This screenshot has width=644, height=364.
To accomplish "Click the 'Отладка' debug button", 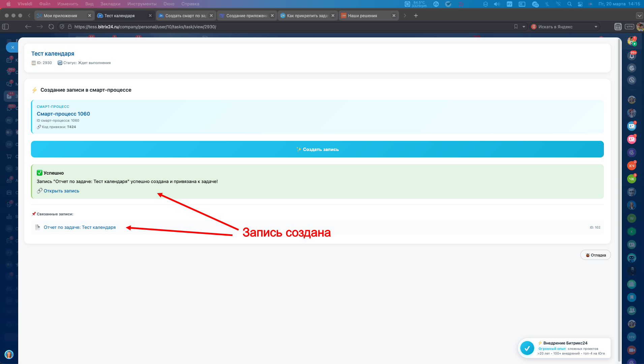I will (595, 255).
